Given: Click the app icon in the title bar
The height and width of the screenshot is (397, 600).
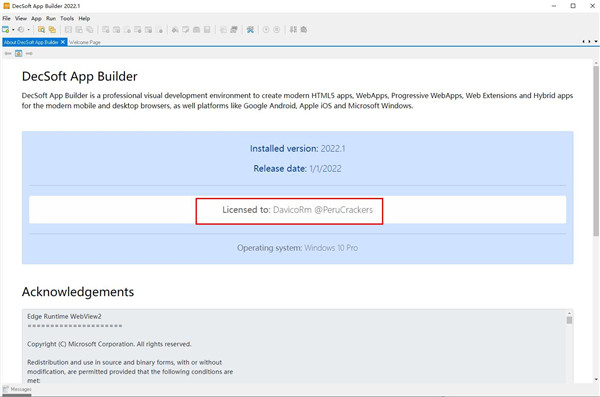Looking at the screenshot, I should pos(6,6).
